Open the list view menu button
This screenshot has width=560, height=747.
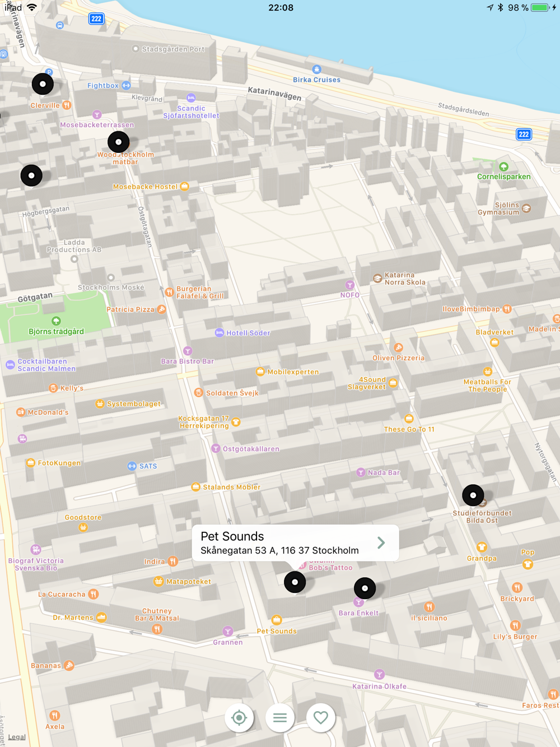pos(280,717)
